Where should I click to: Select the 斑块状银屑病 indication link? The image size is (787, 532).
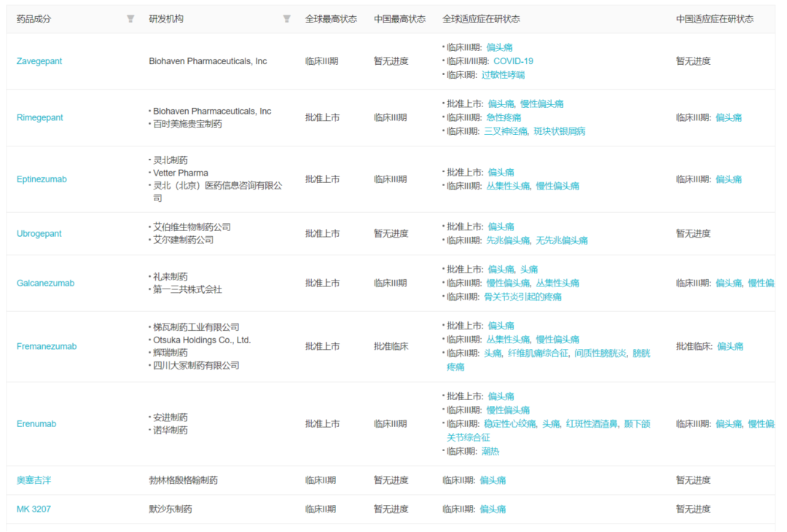point(560,131)
